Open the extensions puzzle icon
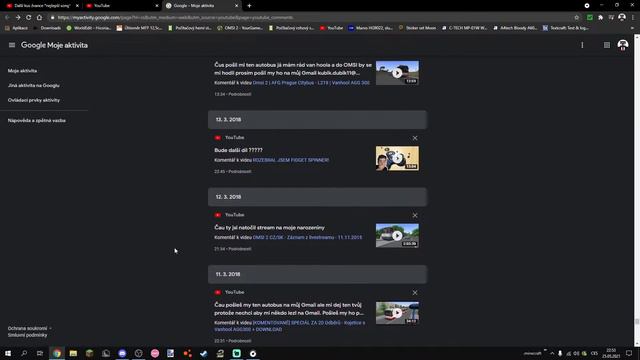The height and width of the screenshot is (360, 640). (600, 18)
